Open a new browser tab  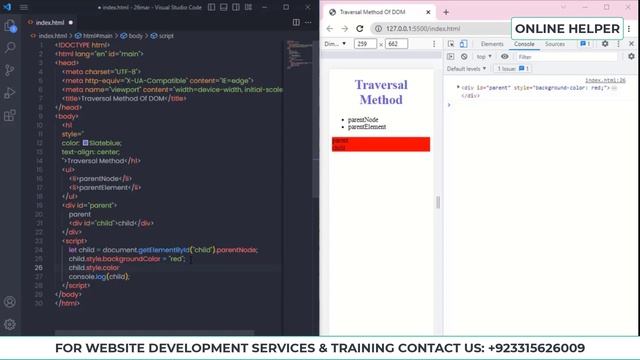pos(446,12)
